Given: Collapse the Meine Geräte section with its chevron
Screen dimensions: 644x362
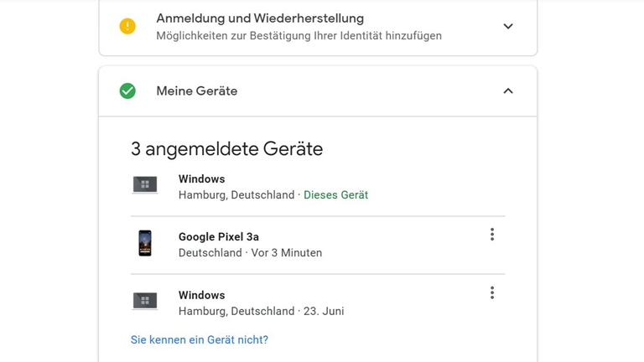Looking at the screenshot, I should (x=508, y=90).
